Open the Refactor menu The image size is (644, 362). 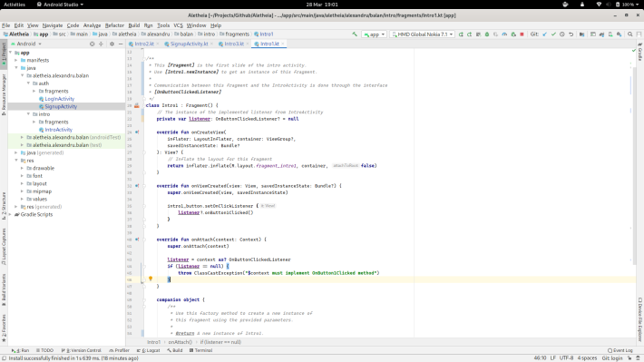pos(114,25)
